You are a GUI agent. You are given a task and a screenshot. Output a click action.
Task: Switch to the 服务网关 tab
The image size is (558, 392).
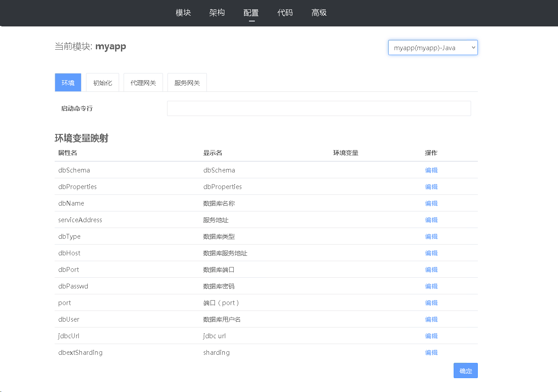click(x=187, y=83)
